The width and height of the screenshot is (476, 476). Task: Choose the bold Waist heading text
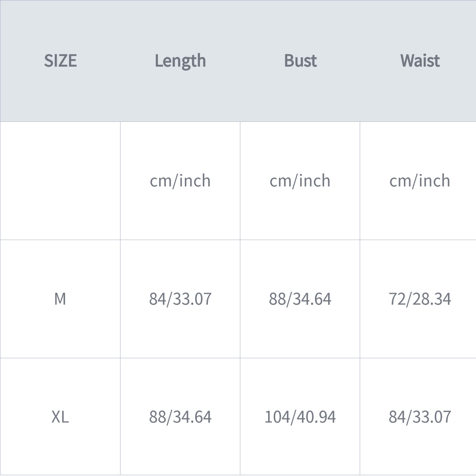coord(420,61)
